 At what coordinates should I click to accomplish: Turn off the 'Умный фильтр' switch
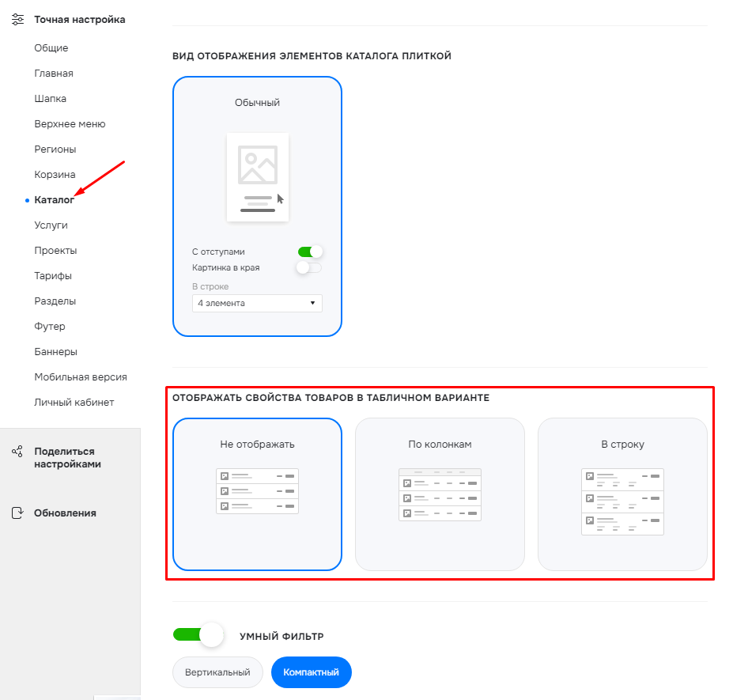[x=198, y=635]
